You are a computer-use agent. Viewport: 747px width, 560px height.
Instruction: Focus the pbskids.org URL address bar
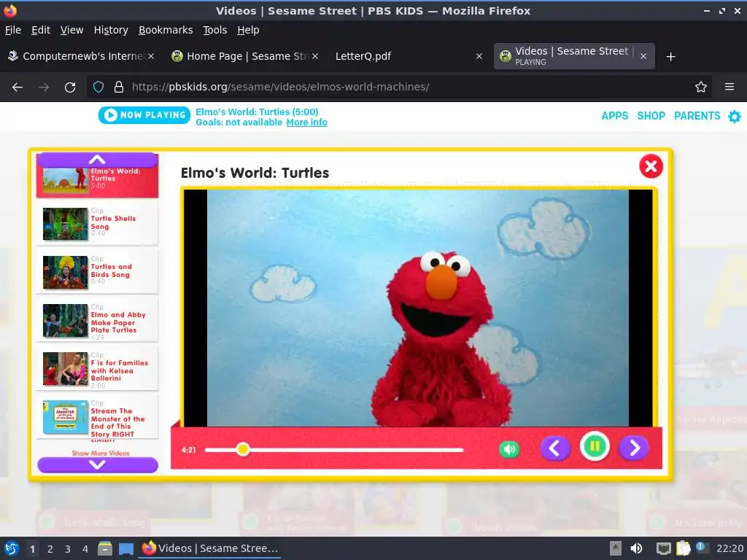pos(400,87)
